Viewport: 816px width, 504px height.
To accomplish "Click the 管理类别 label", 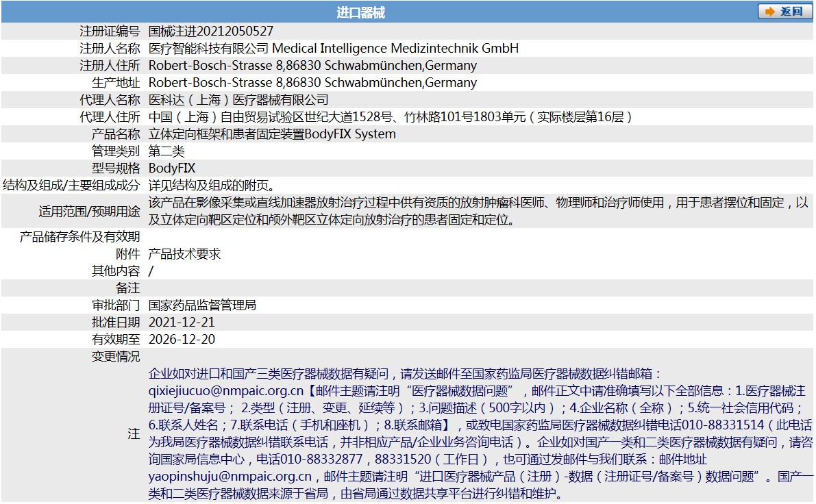I will pyautogui.click(x=116, y=151).
